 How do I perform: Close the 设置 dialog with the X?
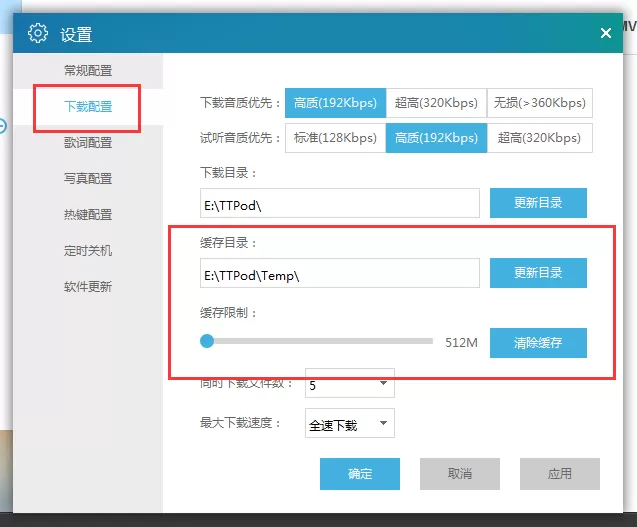click(606, 33)
